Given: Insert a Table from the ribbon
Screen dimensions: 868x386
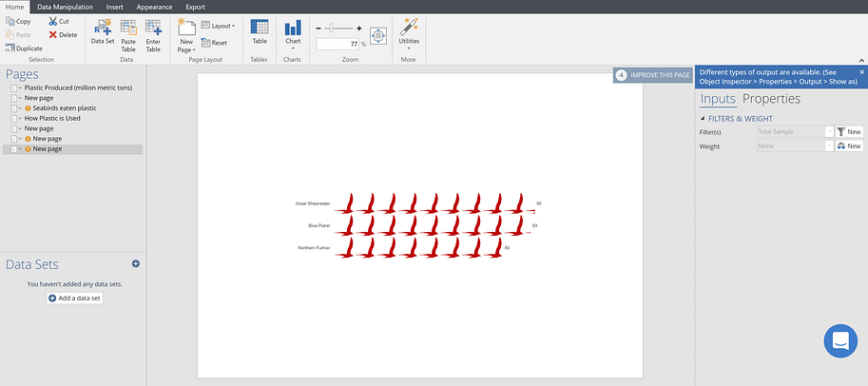Looking at the screenshot, I should 259,31.
